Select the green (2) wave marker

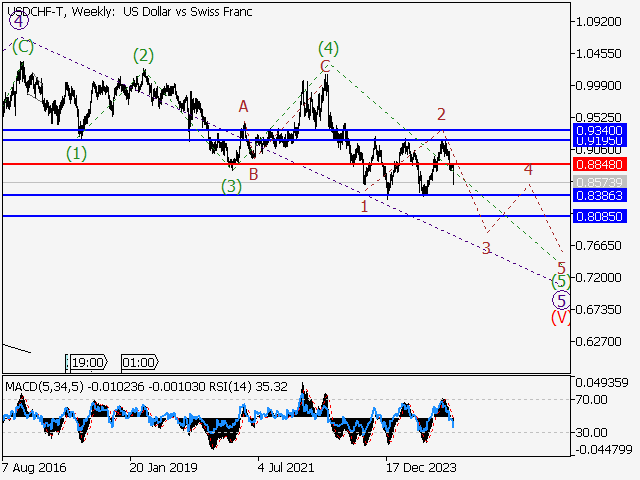pos(143,55)
